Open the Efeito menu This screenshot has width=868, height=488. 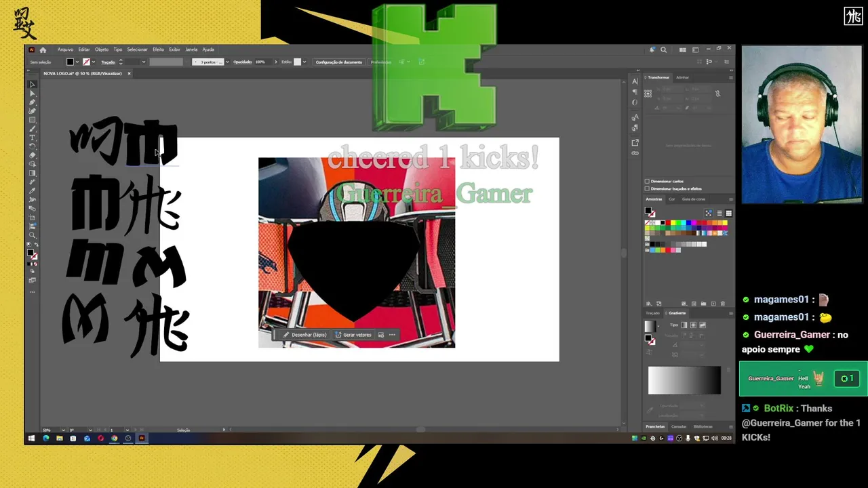pos(158,49)
